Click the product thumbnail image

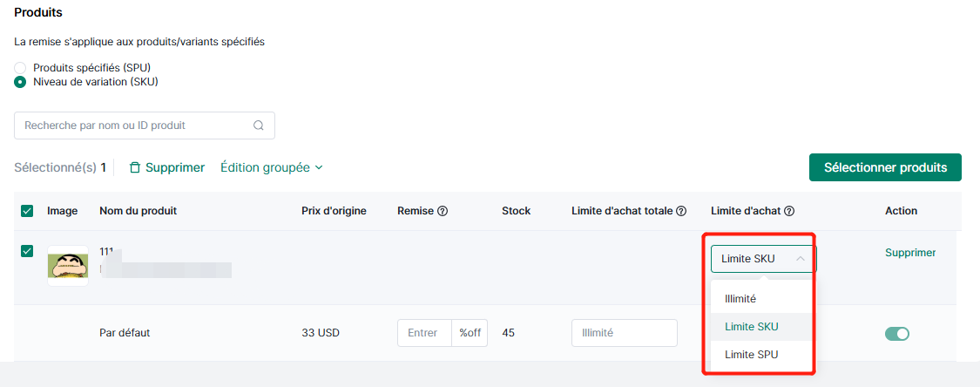[67, 266]
